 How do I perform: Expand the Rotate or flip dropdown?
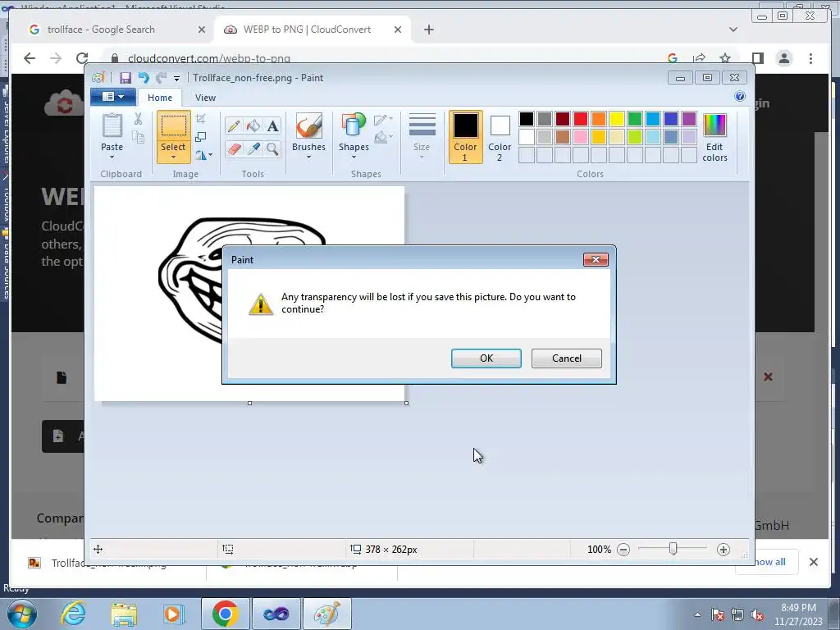[203, 155]
